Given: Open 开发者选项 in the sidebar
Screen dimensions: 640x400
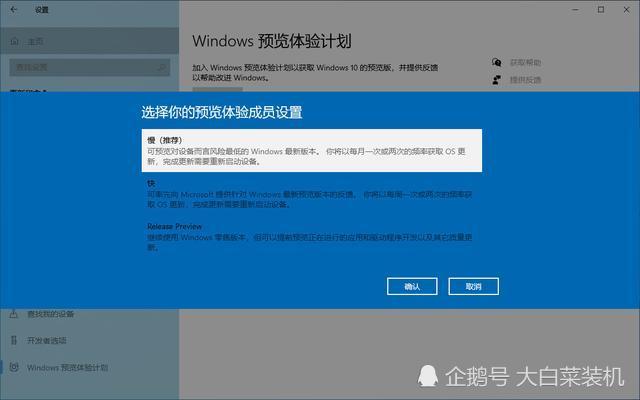Looking at the screenshot, I should click(x=89, y=340).
